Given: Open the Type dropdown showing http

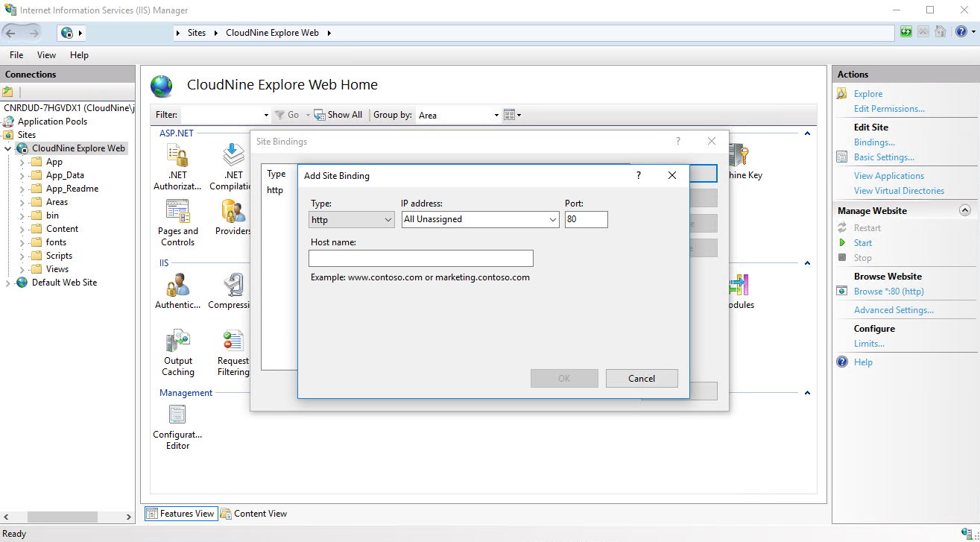Looking at the screenshot, I should pos(352,219).
